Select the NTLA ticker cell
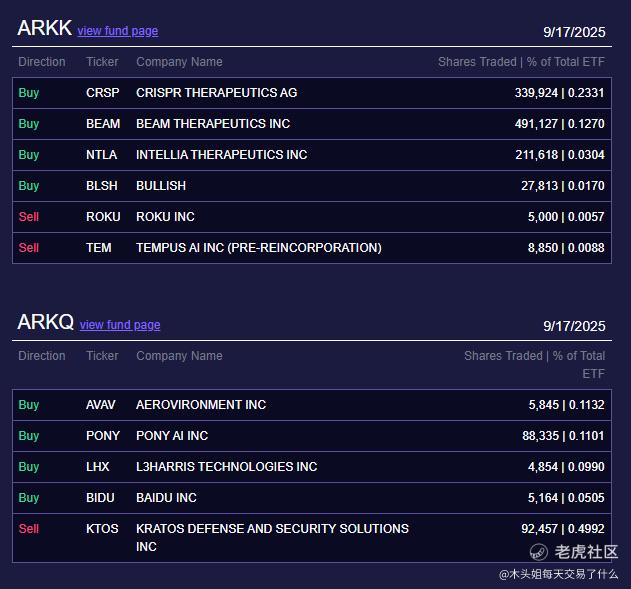The width and height of the screenshot is (631, 589). 101,155
